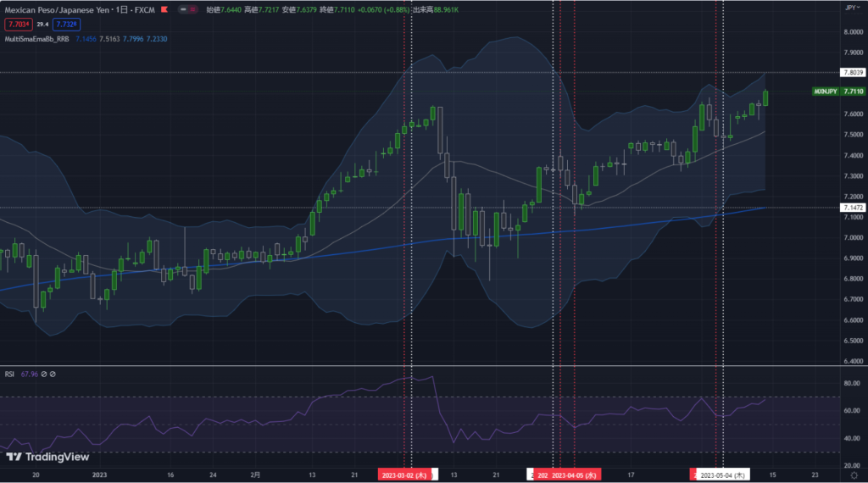The image size is (868, 483).
Task: Select the 2023-04-05 date marker
Action: coord(575,475)
